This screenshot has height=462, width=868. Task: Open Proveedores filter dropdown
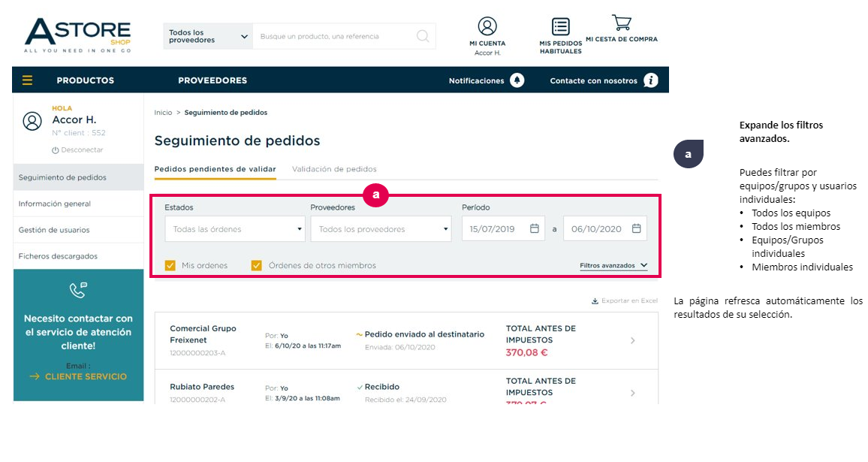pos(381,229)
